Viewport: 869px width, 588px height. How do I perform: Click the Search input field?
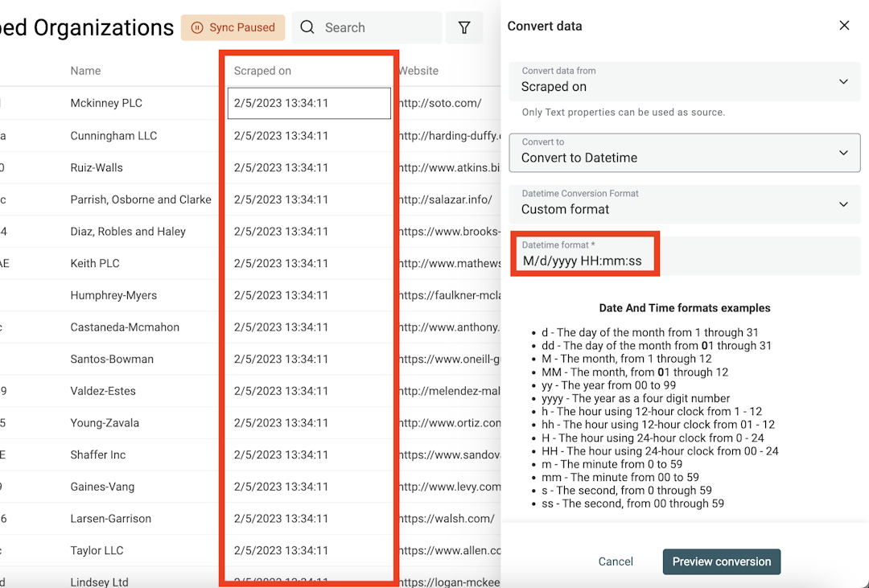pyautogui.click(x=370, y=27)
